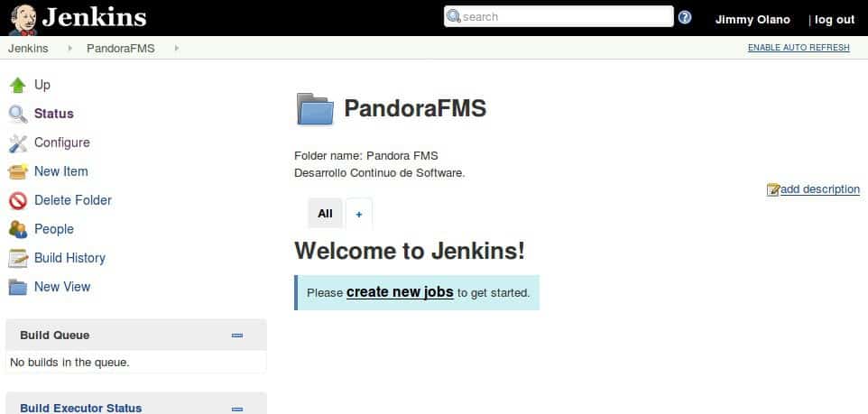Choose Delete Folder link
This screenshot has width=868, height=414.
click(x=73, y=200)
